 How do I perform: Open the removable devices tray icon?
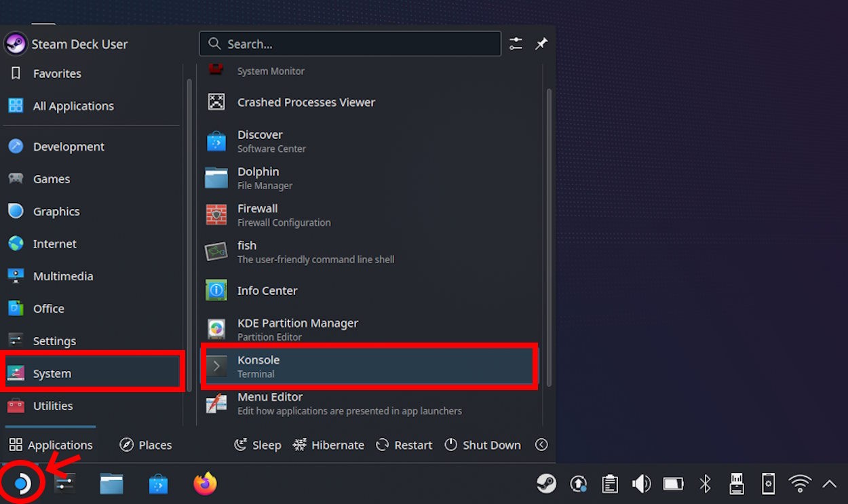point(736,484)
